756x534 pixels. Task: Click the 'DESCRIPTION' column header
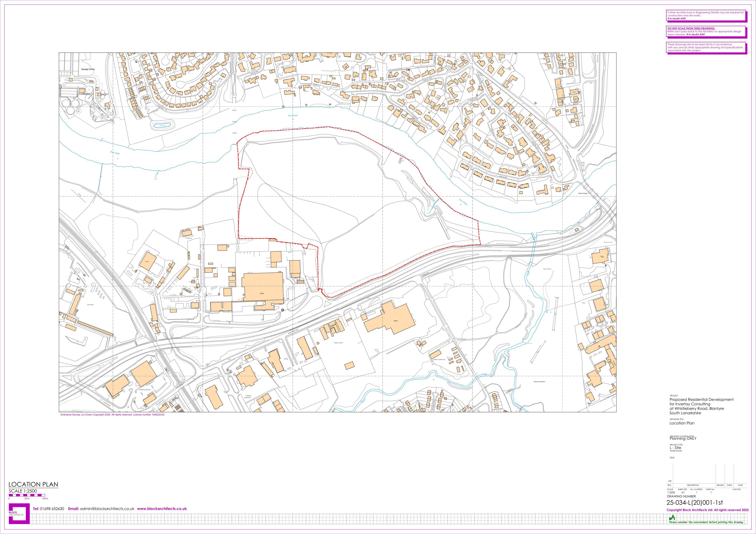693,485
